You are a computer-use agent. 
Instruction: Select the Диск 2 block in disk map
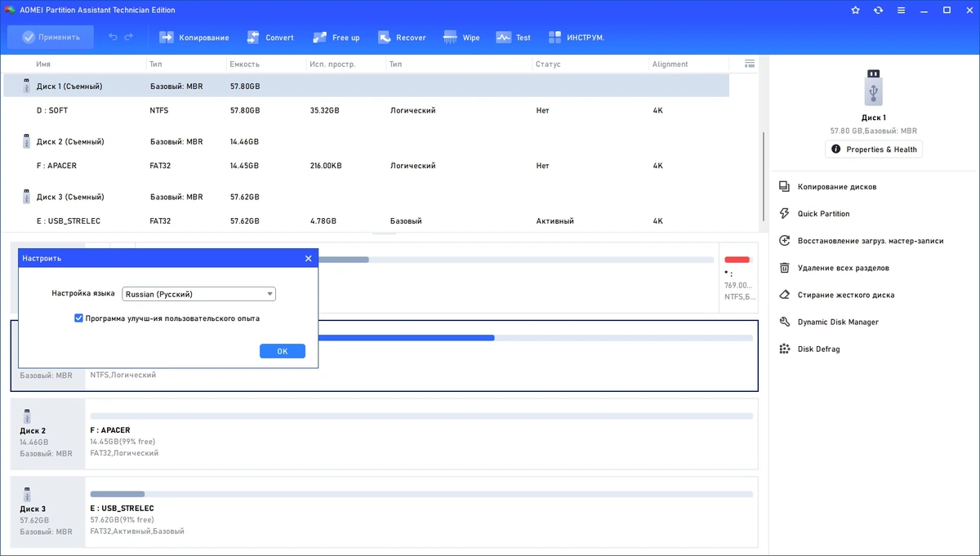click(47, 433)
